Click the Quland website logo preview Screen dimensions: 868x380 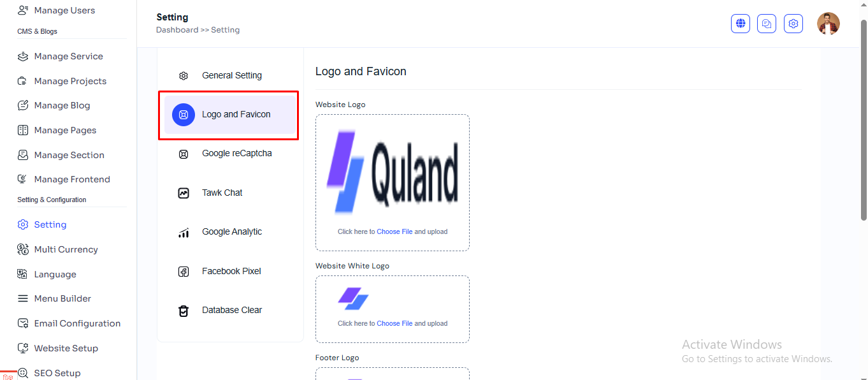pos(393,172)
